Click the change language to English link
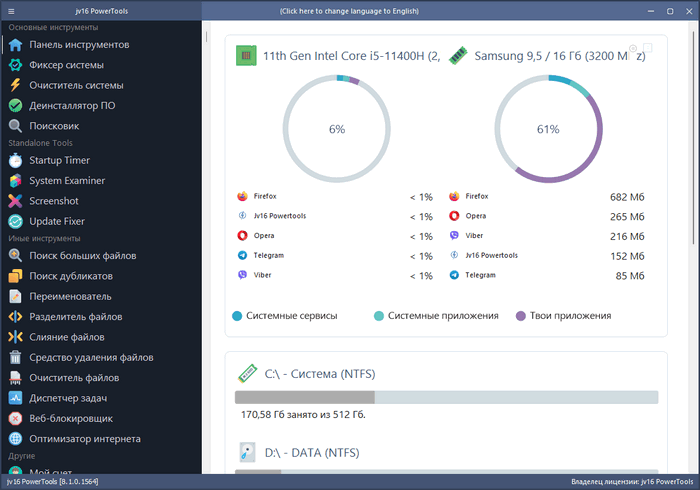Image resolution: width=700 pixels, height=490 pixels. tap(349, 11)
